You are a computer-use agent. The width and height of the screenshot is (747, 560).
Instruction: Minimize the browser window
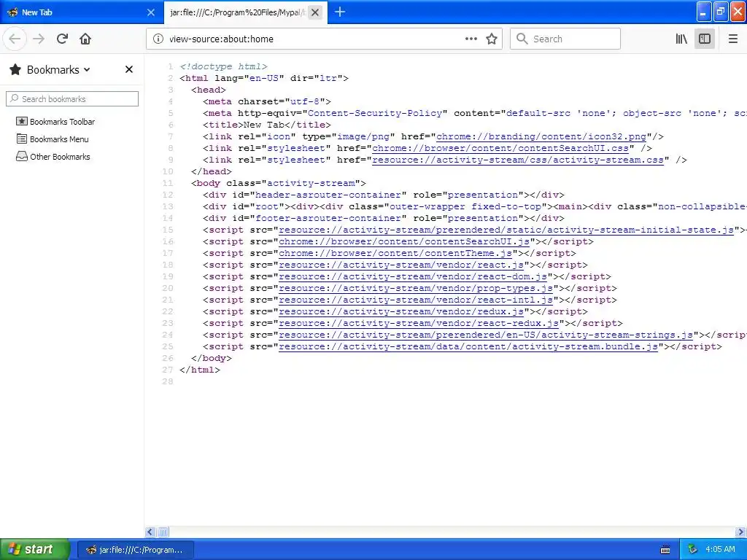point(704,12)
